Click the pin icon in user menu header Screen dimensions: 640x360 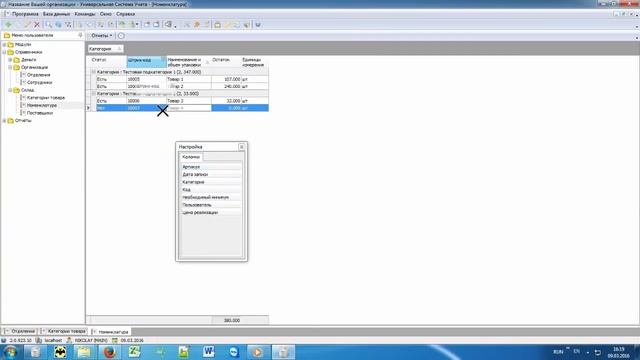click(80, 36)
